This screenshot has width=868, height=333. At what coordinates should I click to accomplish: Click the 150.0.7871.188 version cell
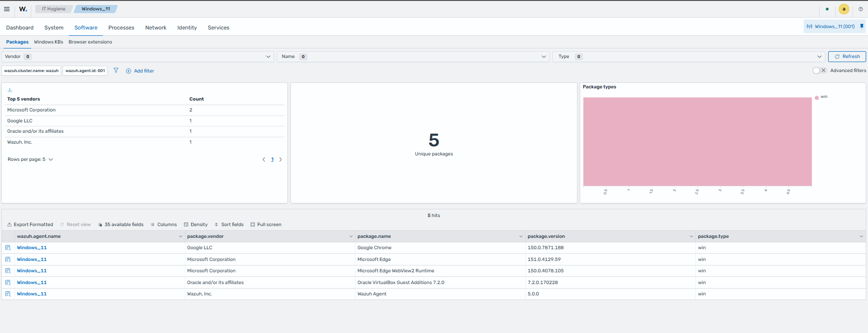tap(610, 248)
